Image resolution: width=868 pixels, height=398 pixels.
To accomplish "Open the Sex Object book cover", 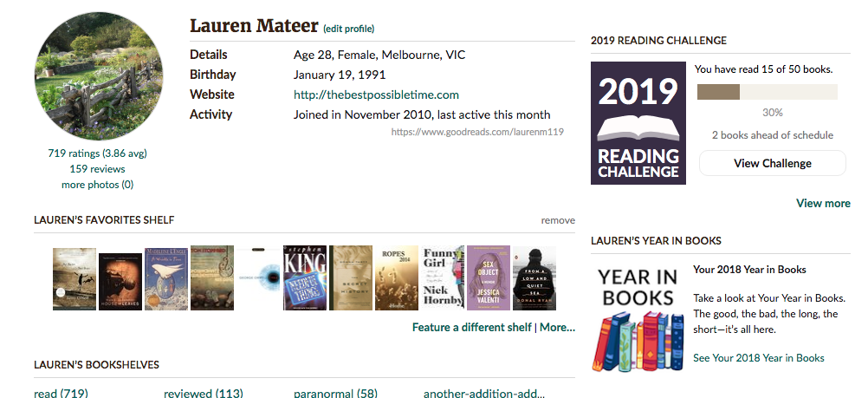I will pyautogui.click(x=489, y=277).
